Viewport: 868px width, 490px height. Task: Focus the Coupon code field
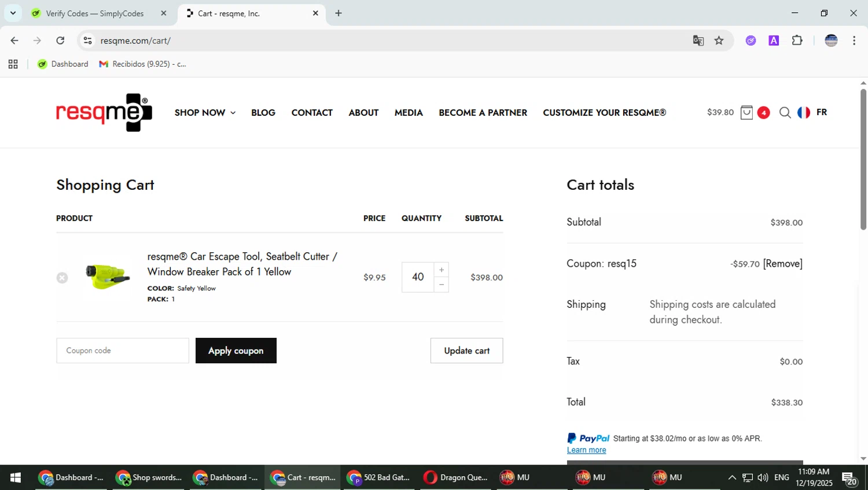[x=123, y=351]
